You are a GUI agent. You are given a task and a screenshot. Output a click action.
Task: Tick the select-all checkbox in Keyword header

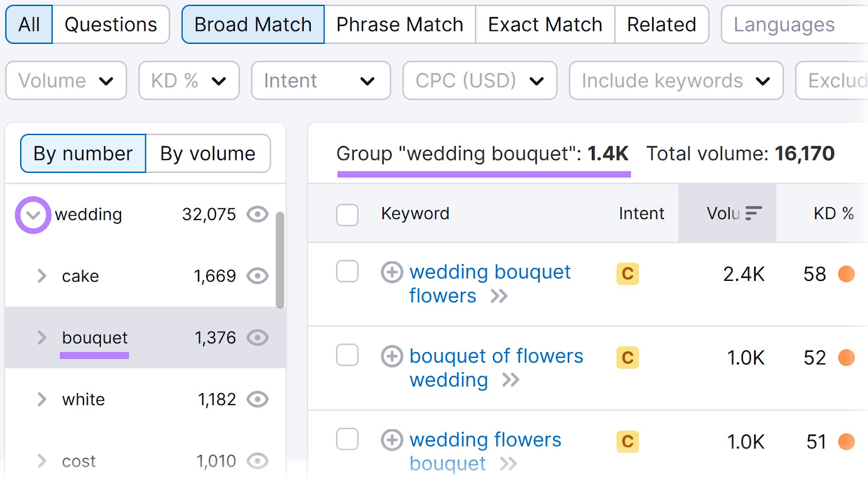point(347,214)
